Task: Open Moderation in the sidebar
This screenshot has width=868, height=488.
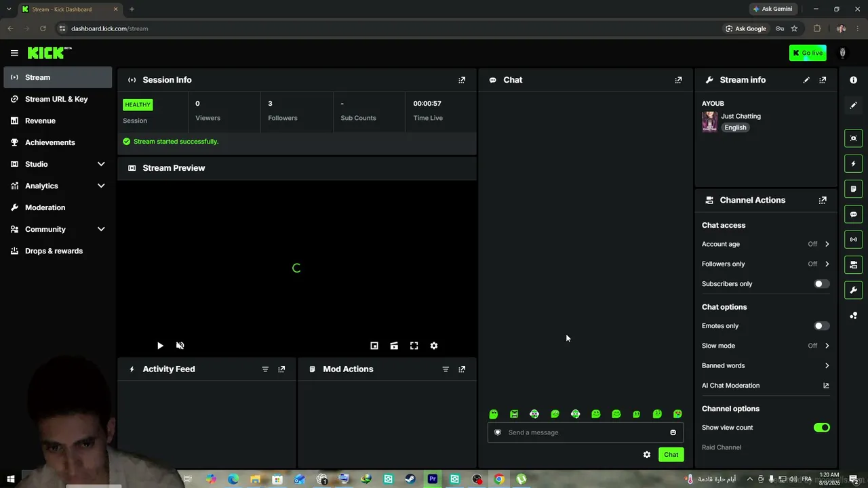Action: click(58, 207)
